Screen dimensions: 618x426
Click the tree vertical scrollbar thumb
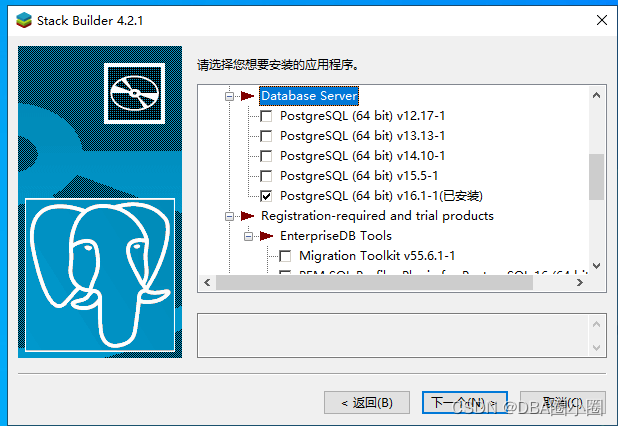pos(597,177)
